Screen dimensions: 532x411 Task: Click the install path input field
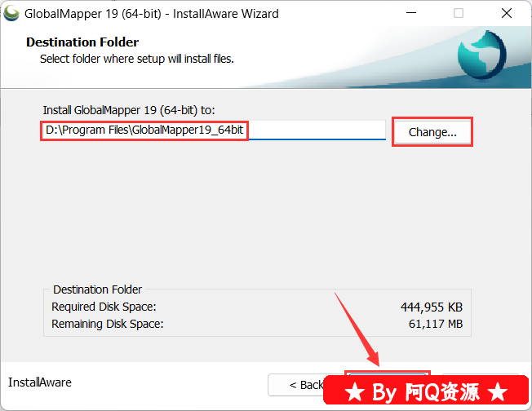coord(214,130)
